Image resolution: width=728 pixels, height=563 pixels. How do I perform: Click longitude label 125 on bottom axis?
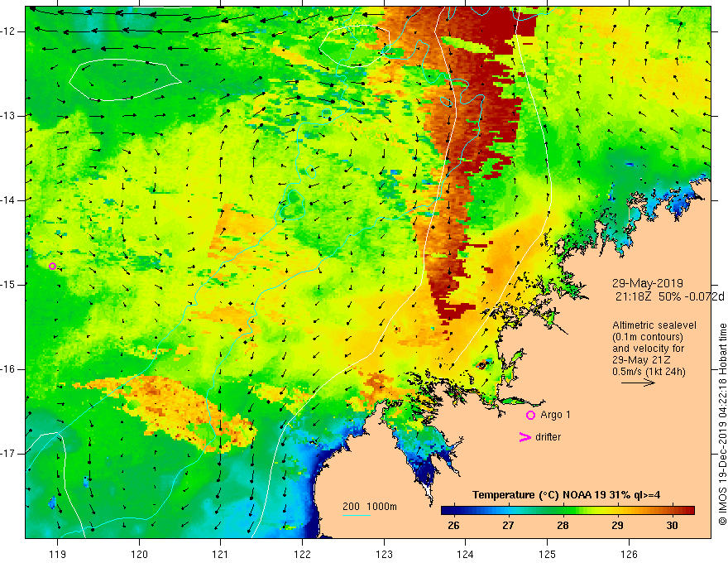[x=547, y=554]
